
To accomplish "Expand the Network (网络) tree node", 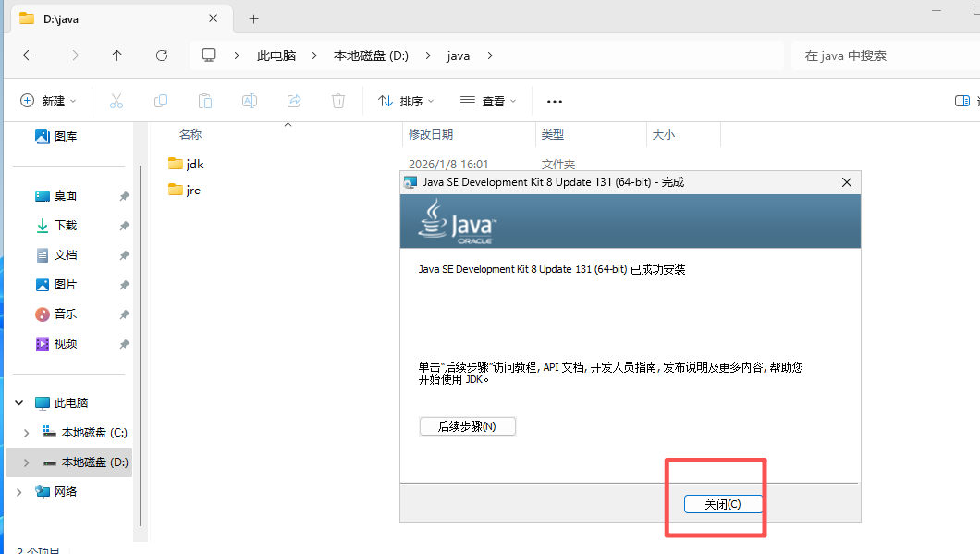I will point(19,492).
